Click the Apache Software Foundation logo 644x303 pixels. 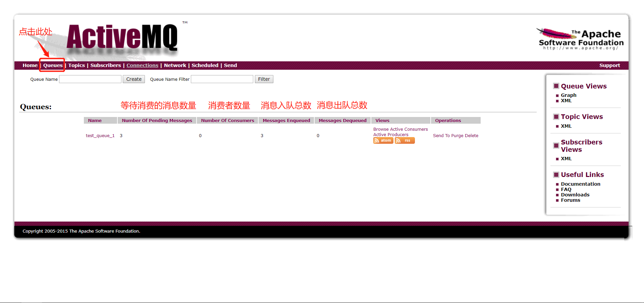(581, 39)
